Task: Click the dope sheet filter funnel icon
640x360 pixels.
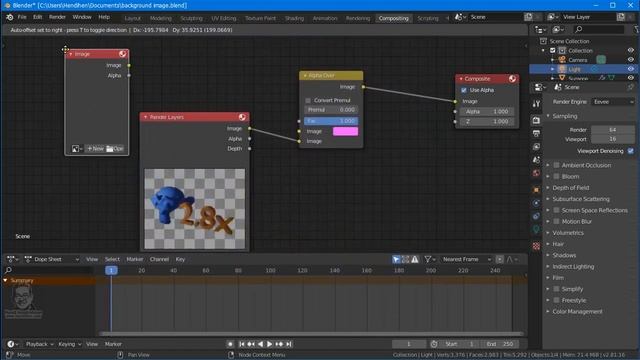Action: pos(428,259)
